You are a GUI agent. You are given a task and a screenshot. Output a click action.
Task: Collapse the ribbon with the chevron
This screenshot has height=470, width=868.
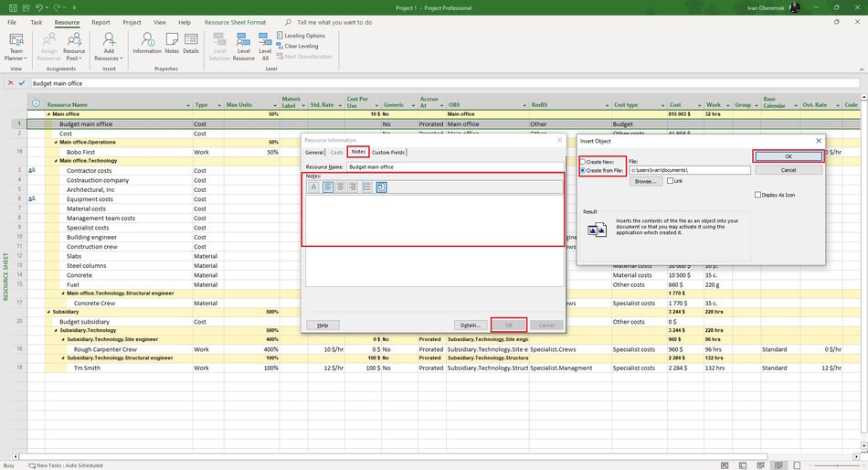(862, 69)
